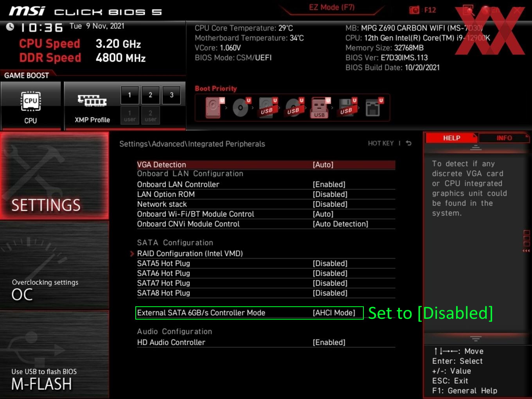Screen dimensions: 532x399
Task: Click the CPU Speed 3.20 GHz value
Action: coord(118,44)
